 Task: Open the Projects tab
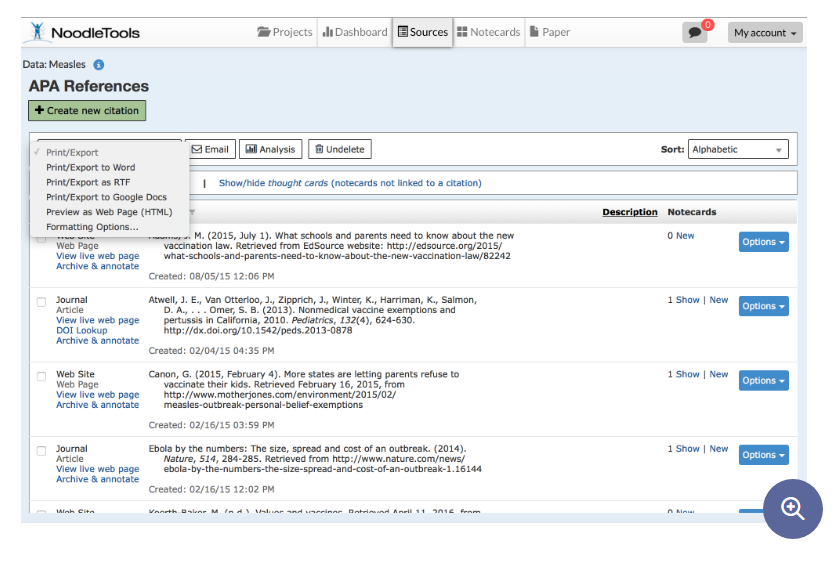coord(285,32)
